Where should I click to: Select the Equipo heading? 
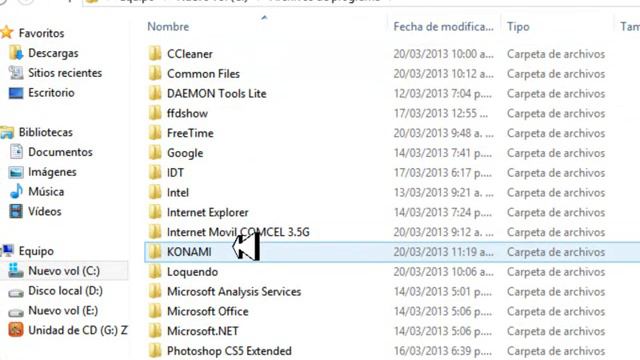(36, 251)
